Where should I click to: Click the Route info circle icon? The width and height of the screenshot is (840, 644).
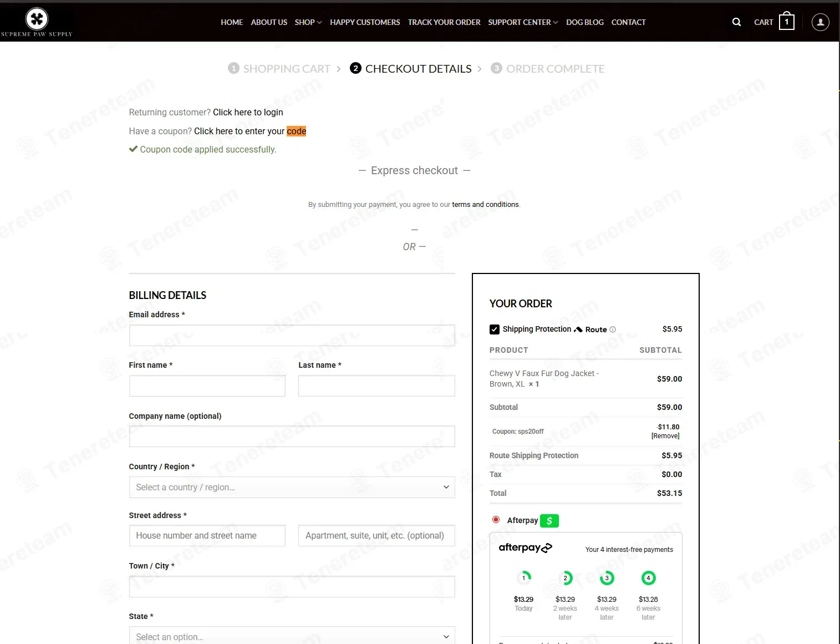(613, 329)
